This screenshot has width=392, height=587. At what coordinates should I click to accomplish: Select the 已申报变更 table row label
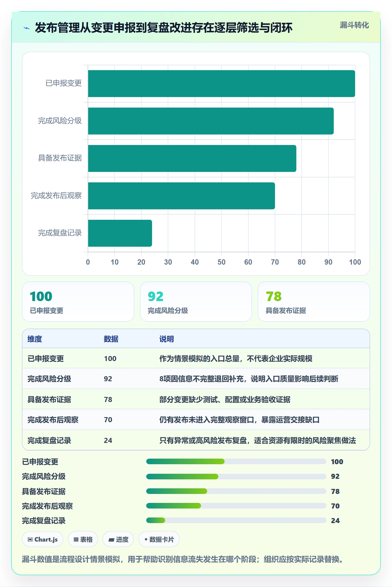tap(46, 359)
